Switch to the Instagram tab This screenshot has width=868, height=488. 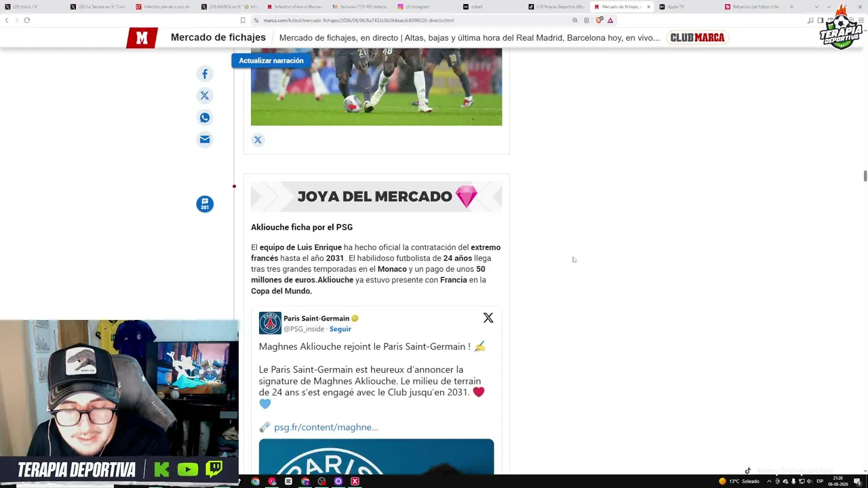[x=417, y=7]
